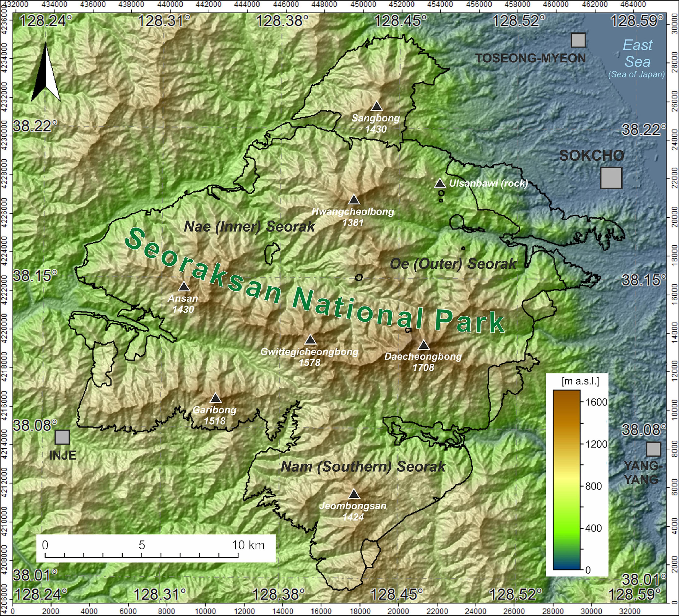The width and height of the screenshot is (679, 616).
Task: Click the elevation color gradient bar
Action: pos(566,480)
